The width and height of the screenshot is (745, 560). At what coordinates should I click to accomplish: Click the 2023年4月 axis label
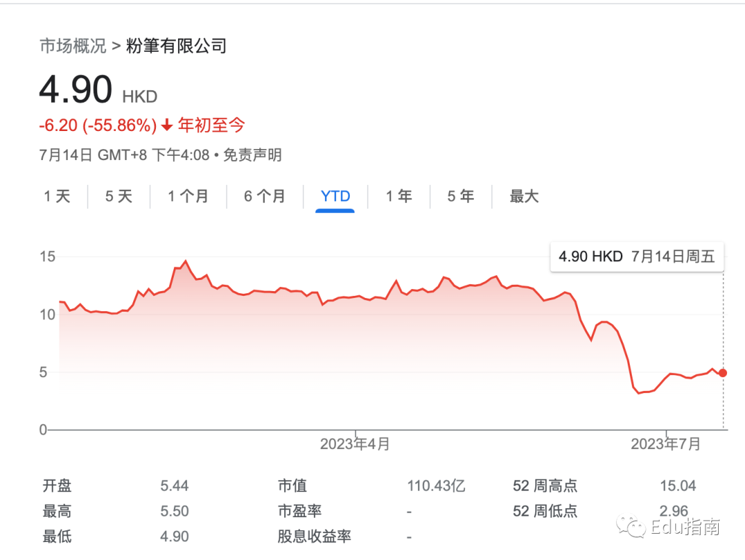(x=355, y=444)
